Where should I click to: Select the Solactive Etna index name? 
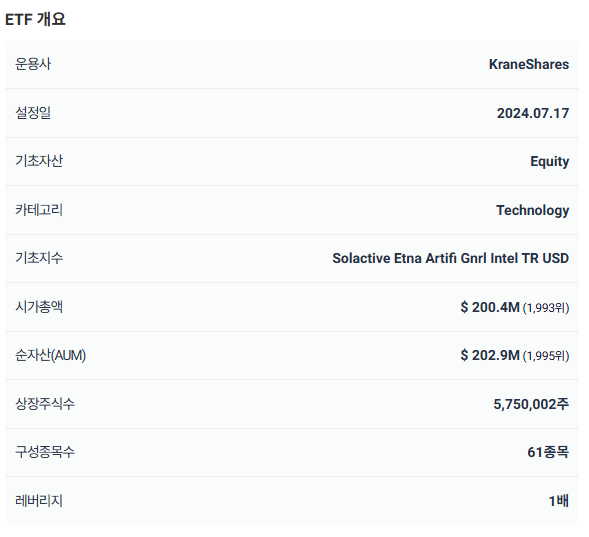click(x=451, y=258)
